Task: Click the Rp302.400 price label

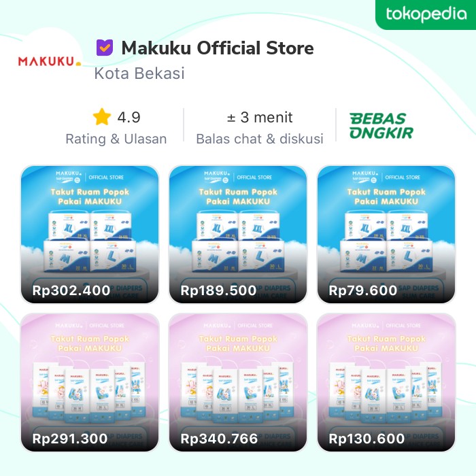Action: pyautogui.click(x=71, y=290)
